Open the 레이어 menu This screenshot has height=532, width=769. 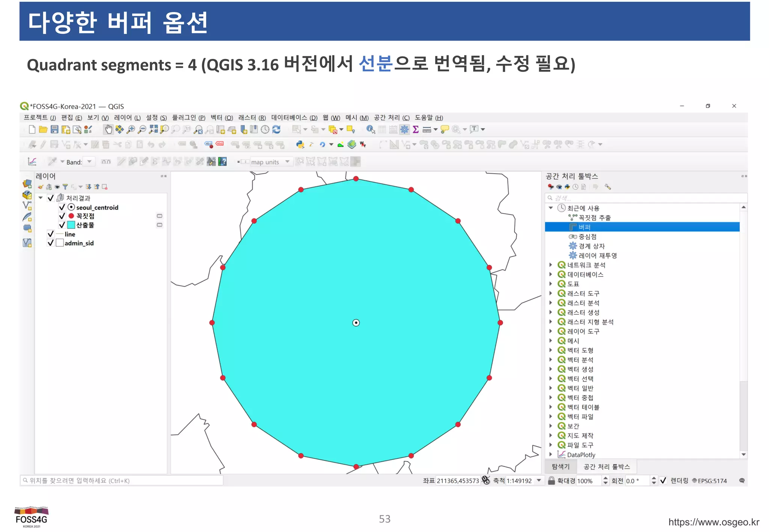click(127, 118)
